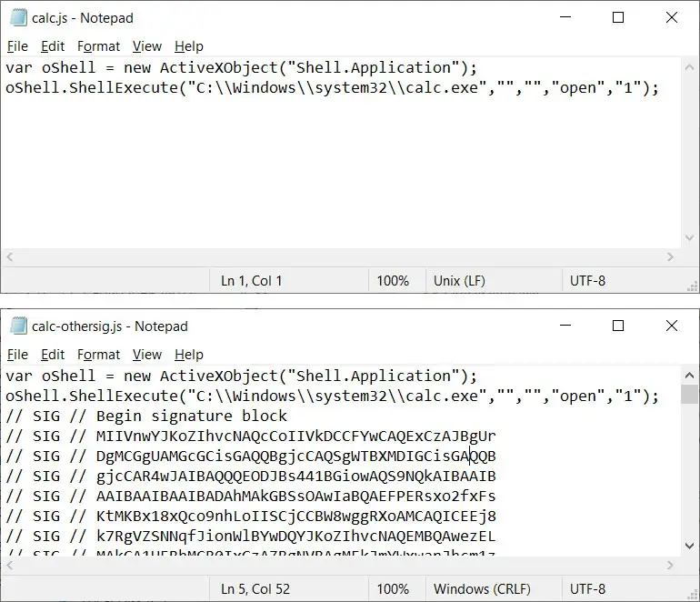Maximize the calc.js Notepad window

point(618,17)
